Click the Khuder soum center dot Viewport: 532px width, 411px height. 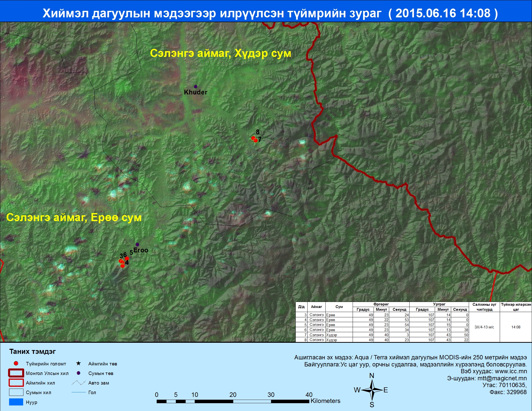point(195,87)
